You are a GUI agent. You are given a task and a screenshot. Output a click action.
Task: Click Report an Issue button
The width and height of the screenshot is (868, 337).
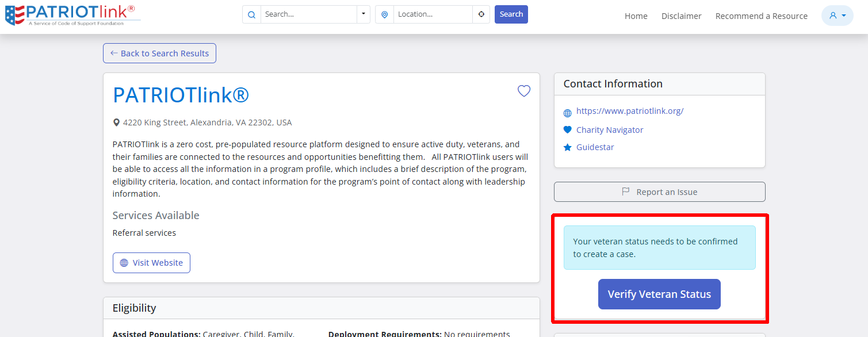point(660,192)
